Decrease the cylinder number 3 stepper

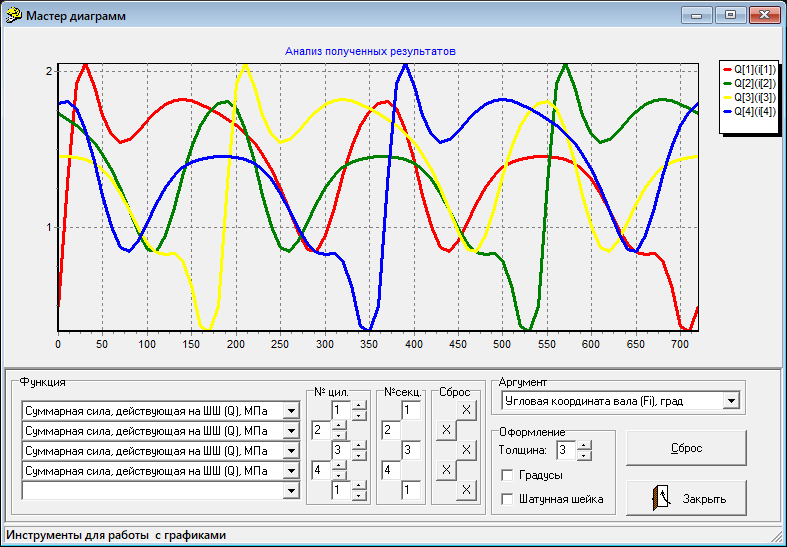pos(359,455)
